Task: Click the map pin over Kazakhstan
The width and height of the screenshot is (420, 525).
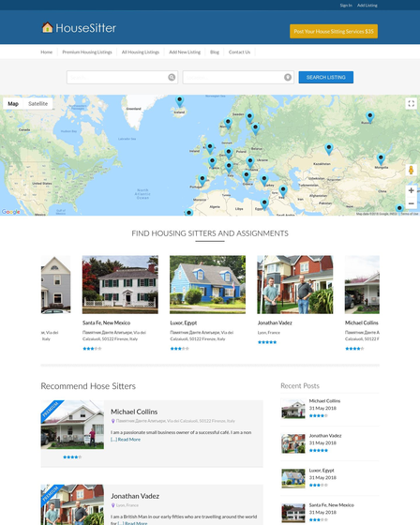Action: [329, 149]
